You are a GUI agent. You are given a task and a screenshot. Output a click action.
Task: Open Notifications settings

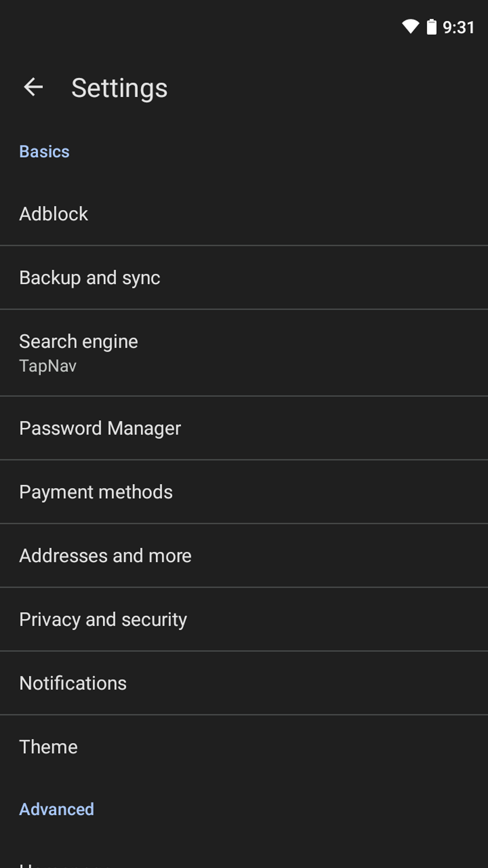click(x=244, y=683)
